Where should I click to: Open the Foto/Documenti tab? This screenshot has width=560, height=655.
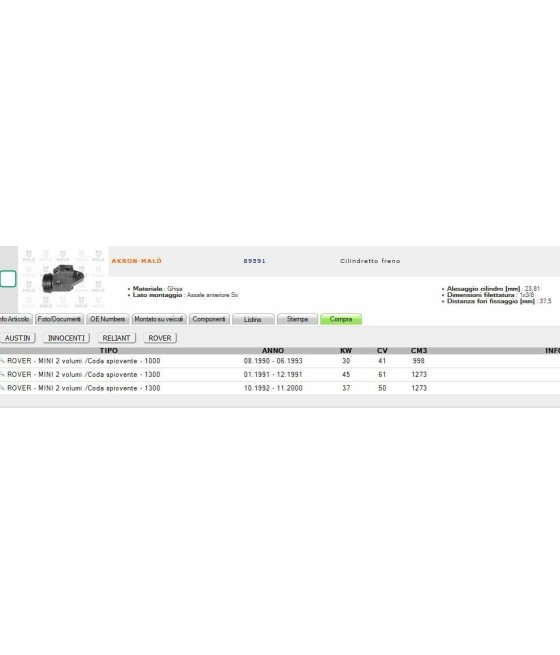[x=59, y=319]
